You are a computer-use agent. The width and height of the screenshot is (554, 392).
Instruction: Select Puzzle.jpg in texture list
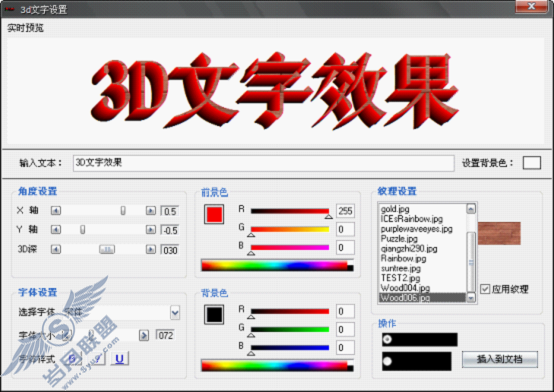click(x=423, y=239)
